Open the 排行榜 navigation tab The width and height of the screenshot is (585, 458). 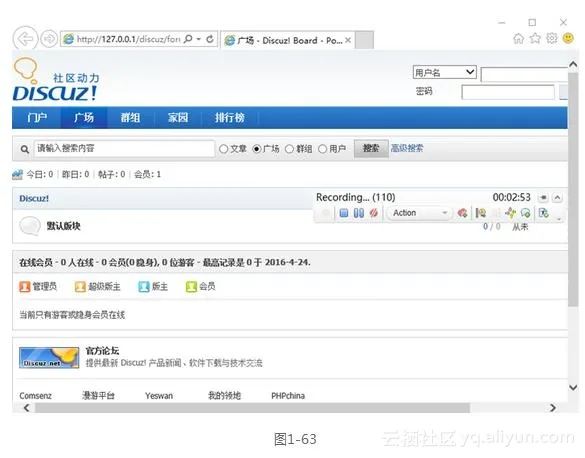pyautogui.click(x=229, y=118)
